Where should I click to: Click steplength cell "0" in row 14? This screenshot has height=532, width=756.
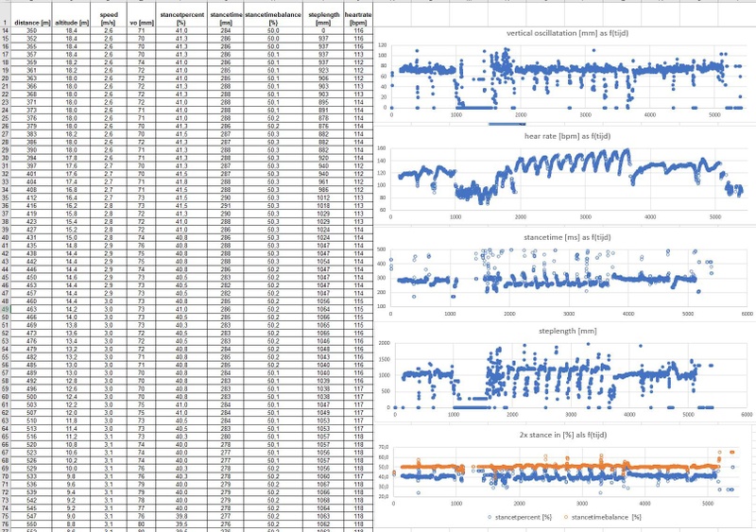tap(323, 30)
